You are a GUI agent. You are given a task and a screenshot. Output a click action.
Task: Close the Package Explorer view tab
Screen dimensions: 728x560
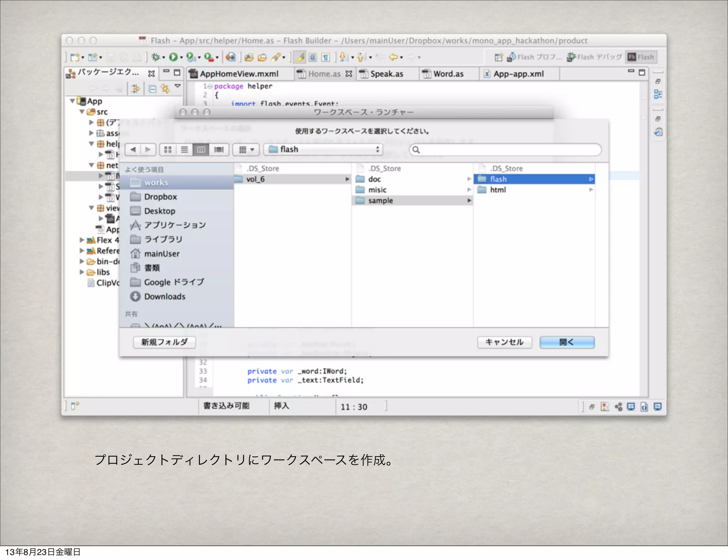point(151,74)
